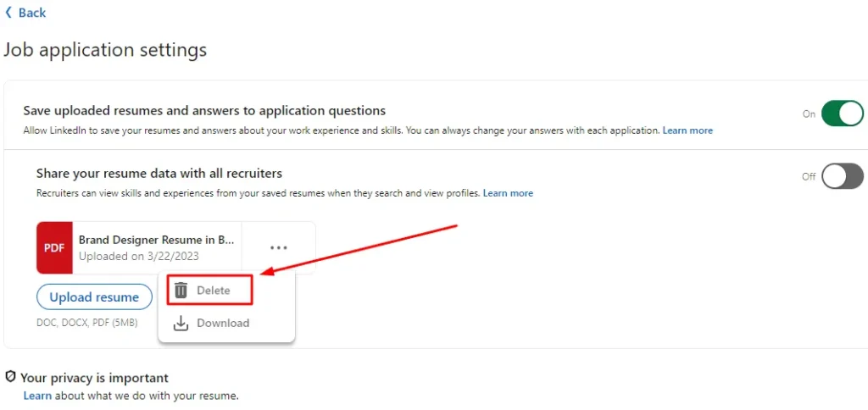
Task: Click the Learn link under privacy notice
Action: point(37,396)
